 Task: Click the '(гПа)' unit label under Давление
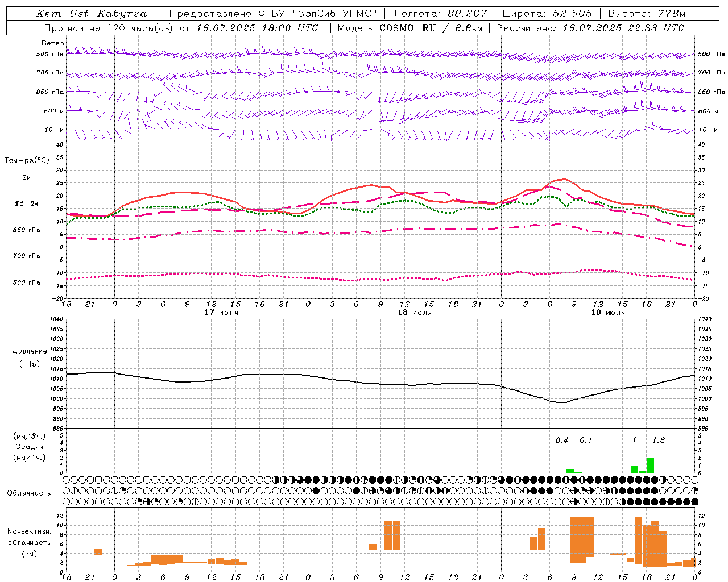30,364
